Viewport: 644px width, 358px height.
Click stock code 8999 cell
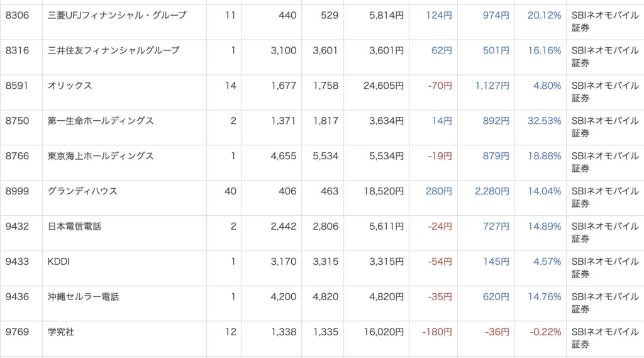[x=17, y=191]
